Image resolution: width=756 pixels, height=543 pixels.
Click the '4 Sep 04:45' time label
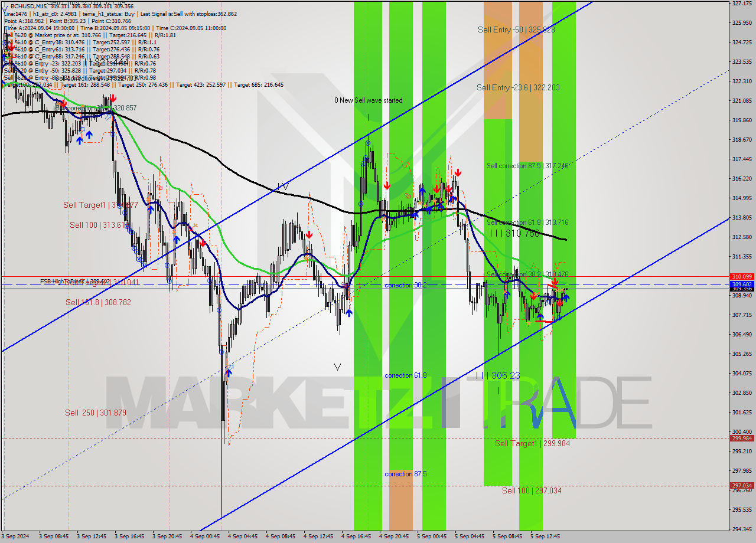[243, 537]
